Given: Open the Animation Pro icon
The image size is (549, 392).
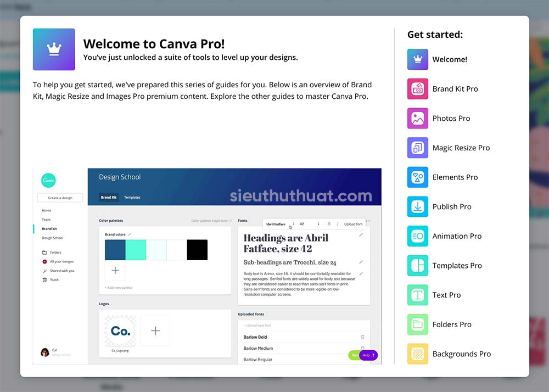Looking at the screenshot, I should click(x=417, y=236).
